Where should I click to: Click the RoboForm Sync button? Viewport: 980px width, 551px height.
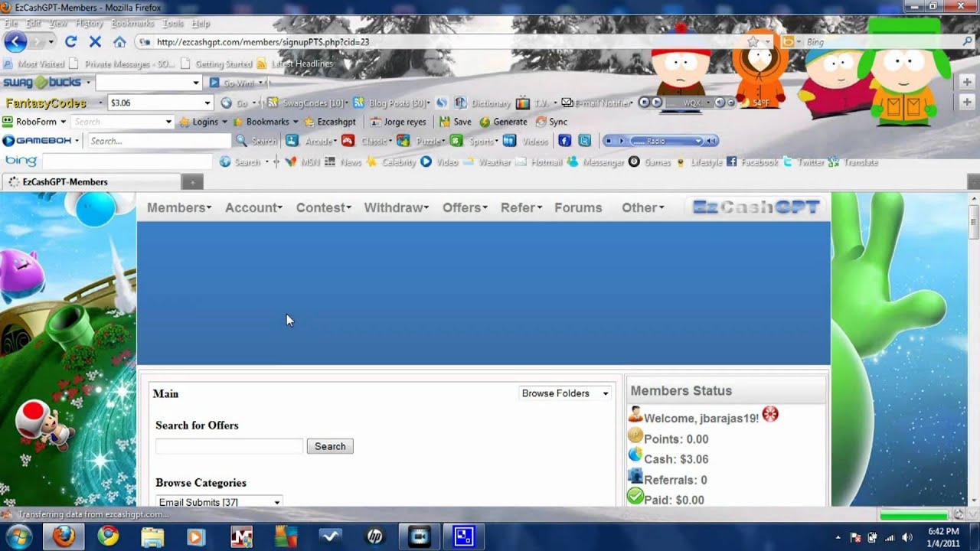(x=551, y=122)
